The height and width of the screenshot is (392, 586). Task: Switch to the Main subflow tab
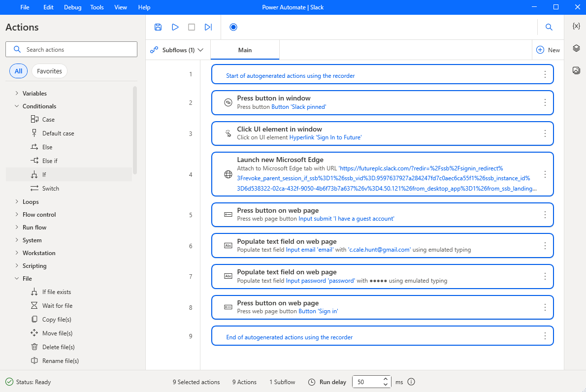(x=245, y=50)
